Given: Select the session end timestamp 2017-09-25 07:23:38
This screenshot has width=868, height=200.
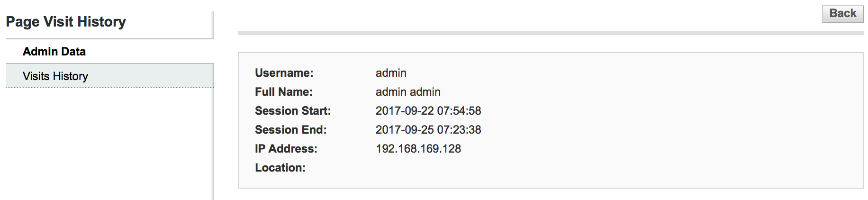Looking at the screenshot, I should (x=428, y=130).
